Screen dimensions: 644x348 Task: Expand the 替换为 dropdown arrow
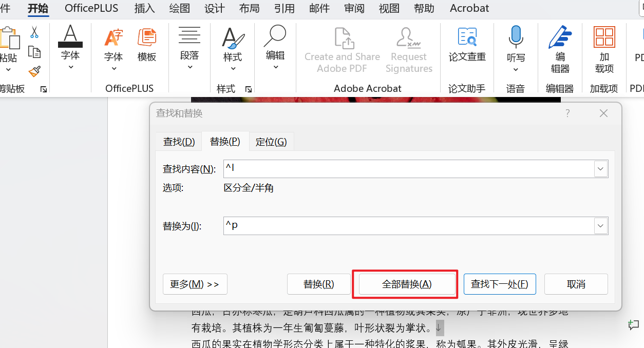click(600, 226)
